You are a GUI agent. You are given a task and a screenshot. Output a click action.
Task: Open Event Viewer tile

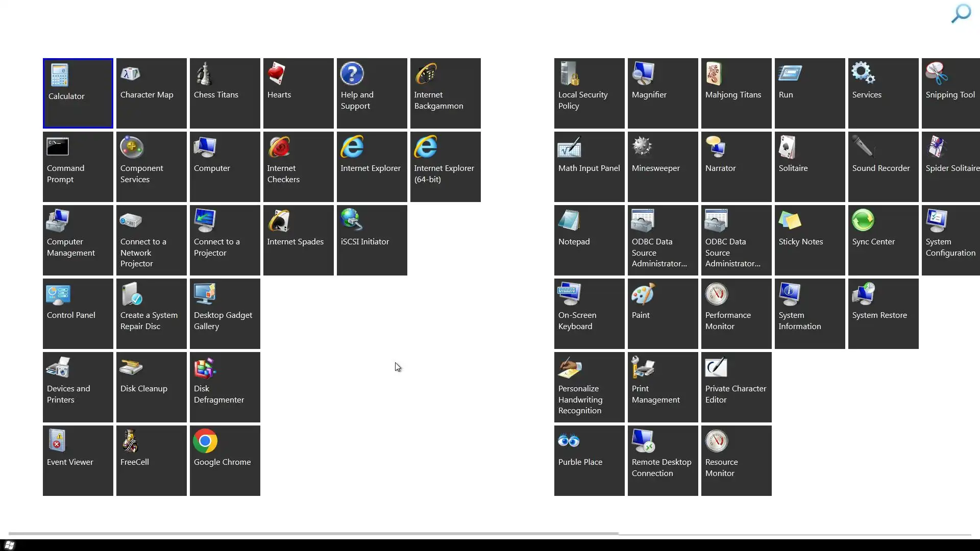tap(78, 460)
